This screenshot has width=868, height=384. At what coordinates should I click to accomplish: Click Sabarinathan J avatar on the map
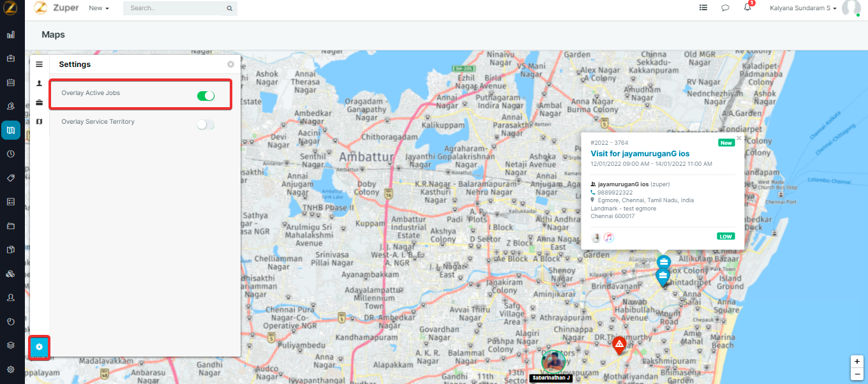click(x=553, y=362)
